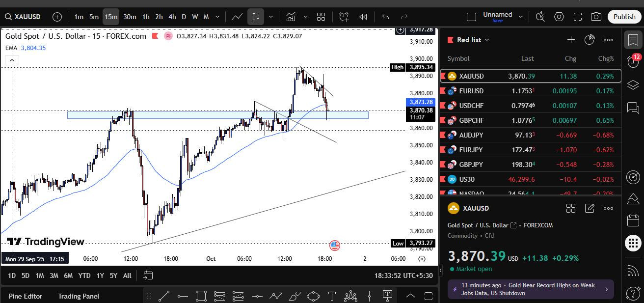Select the 5m timeframe

click(x=94, y=17)
